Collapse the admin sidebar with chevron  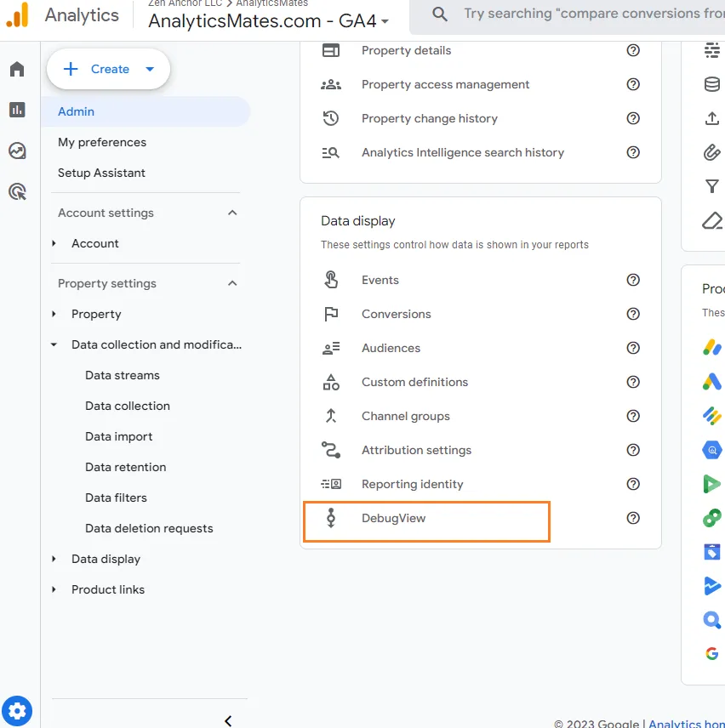click(228, 720)
